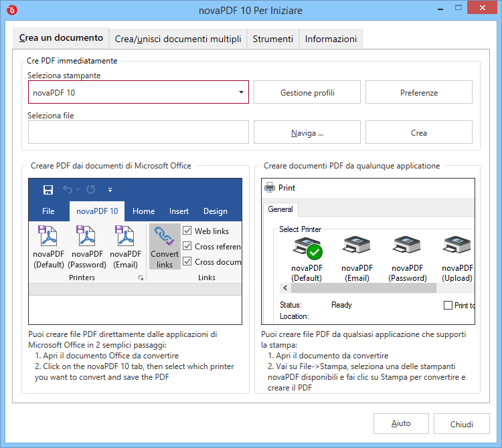Switch to the Crea un documento tab
This screenshot has height=448, width=502.
point(61,38)
